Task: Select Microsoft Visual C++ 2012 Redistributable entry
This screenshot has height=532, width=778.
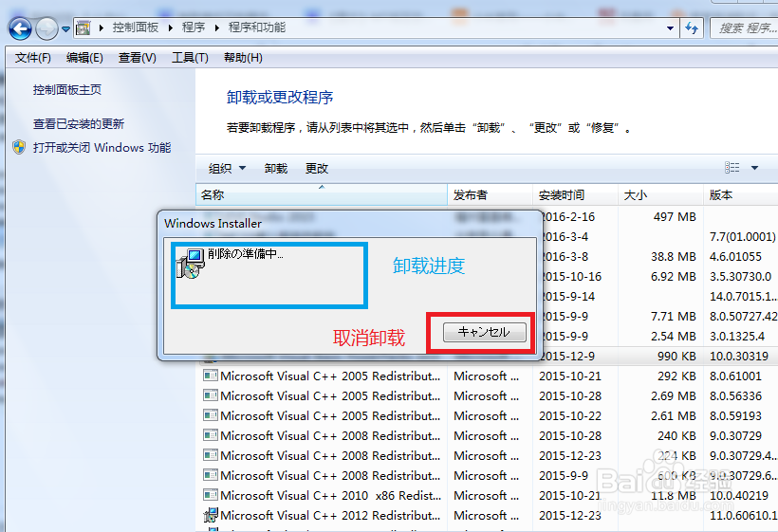Action: pos(488,515)
